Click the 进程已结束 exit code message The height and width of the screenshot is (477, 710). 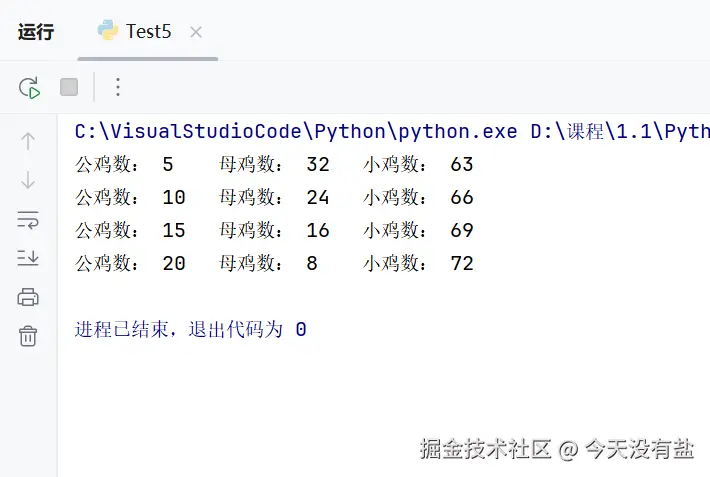[190, 330]
